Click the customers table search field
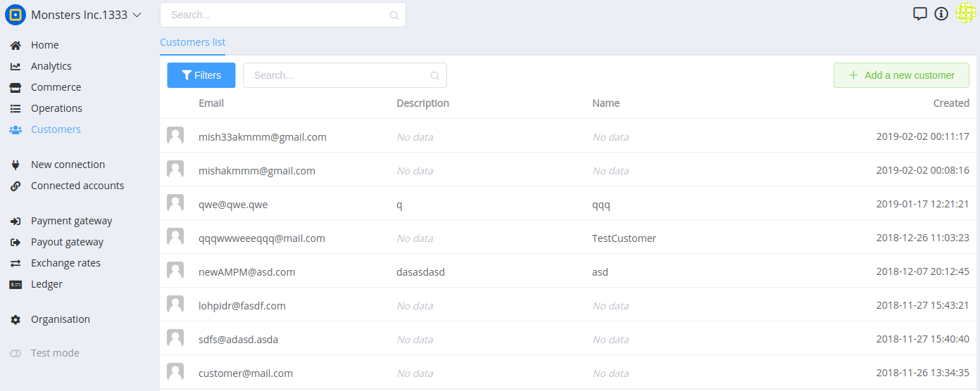This screenshot has width=980, height=391. pos(345,75)
